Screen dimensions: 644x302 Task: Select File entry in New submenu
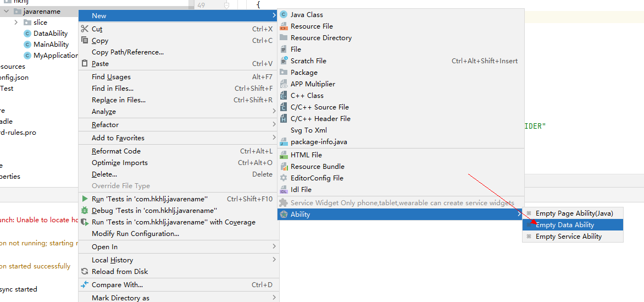click(401, 49)
